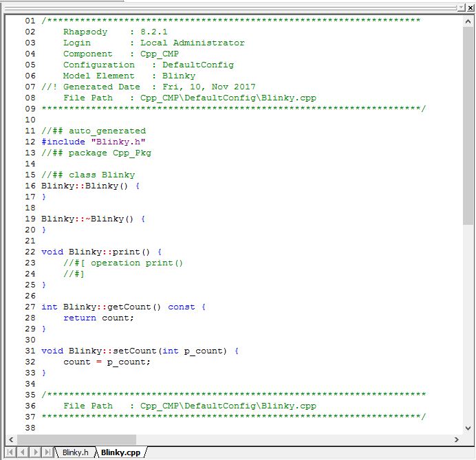This screenshot has height=460, width=476.
Task: Click the first-tab navigation arrow
Action: (9, 452)
